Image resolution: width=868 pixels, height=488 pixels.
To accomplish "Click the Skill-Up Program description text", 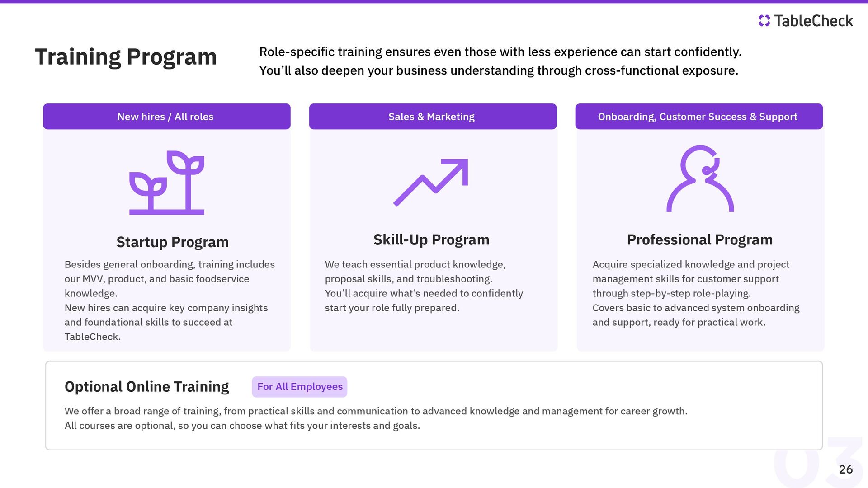I will click(424, 286).
